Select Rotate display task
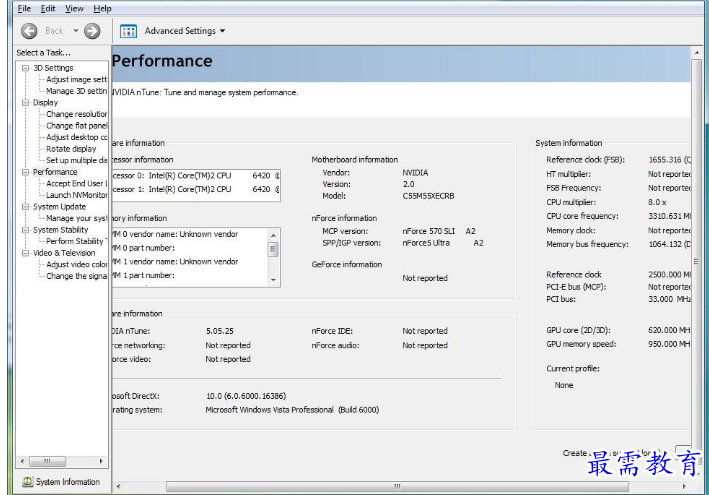 pos(71,149)
